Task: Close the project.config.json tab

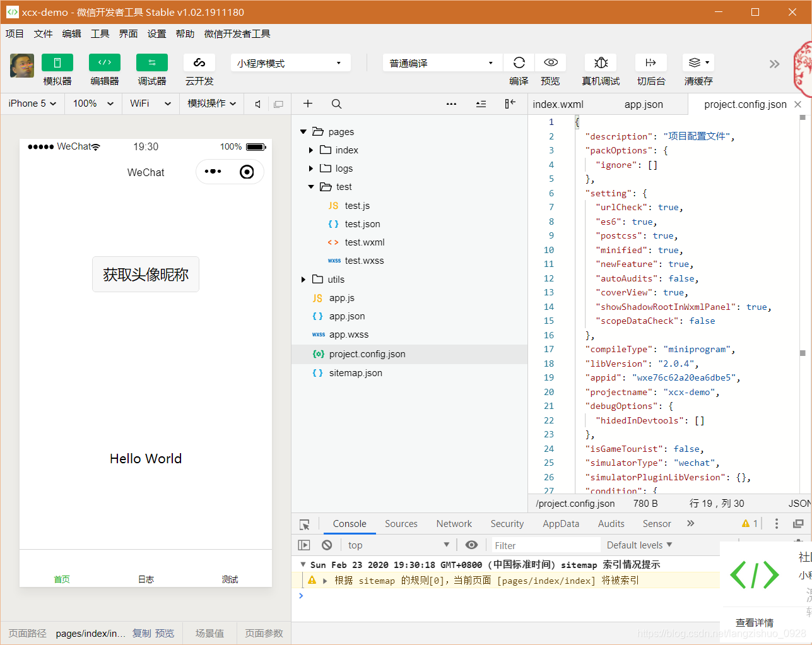Action: tap(797, 104)
